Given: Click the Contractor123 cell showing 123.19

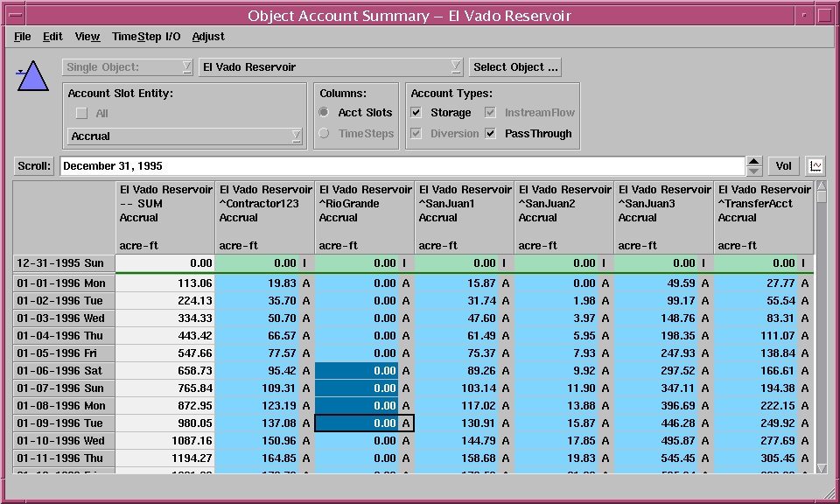Looking at the screenshot, I should click(264, 406).
